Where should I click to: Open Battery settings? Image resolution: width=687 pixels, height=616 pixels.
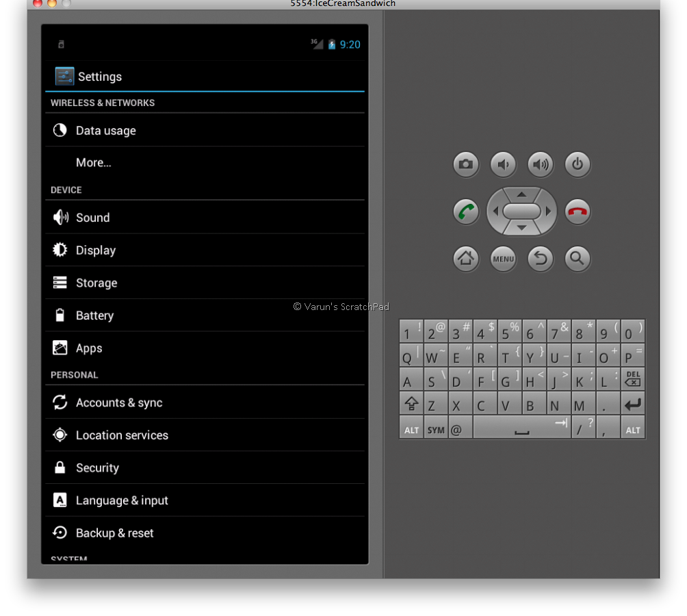pyautogui.click(x=205, y=316)
